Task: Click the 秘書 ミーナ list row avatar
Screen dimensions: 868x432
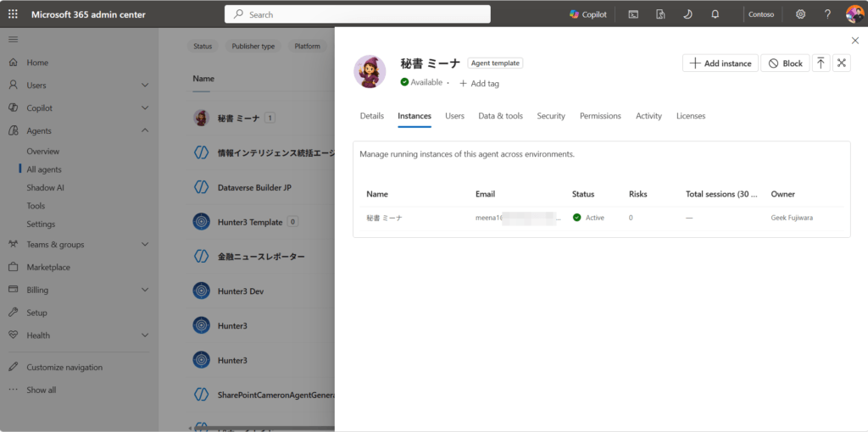Action: pos(201,118)
